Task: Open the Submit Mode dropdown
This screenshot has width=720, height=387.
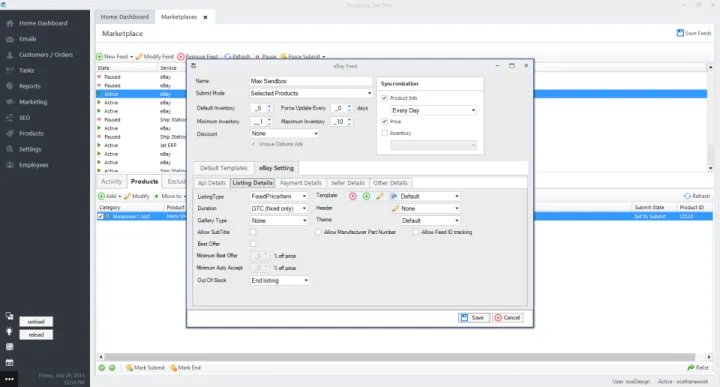Action: (310, 93)
